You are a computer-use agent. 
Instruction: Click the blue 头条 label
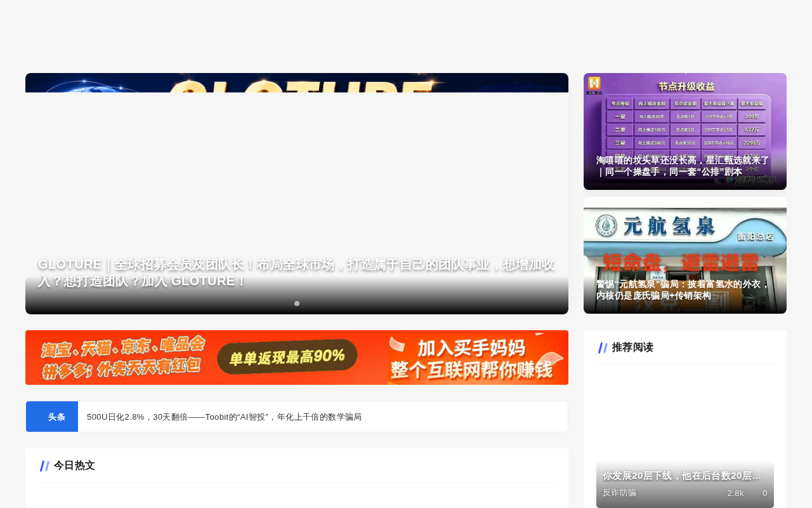click(52, 417)
